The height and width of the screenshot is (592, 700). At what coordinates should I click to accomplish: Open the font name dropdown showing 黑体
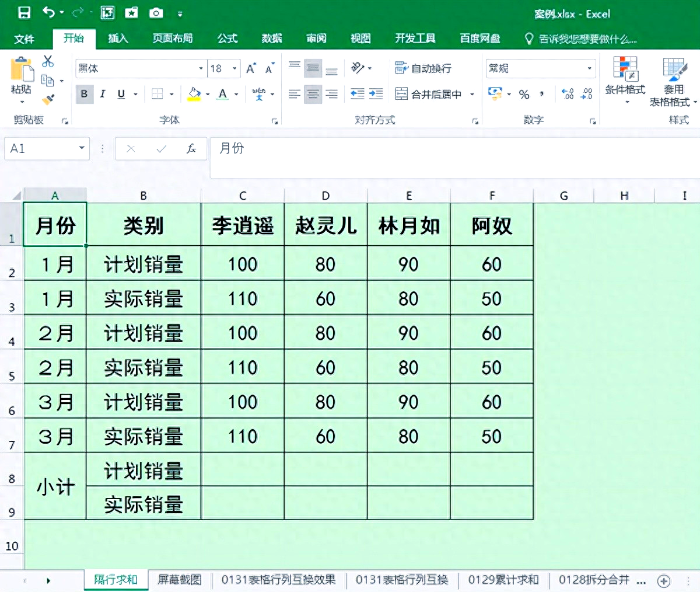coord(201,68)
